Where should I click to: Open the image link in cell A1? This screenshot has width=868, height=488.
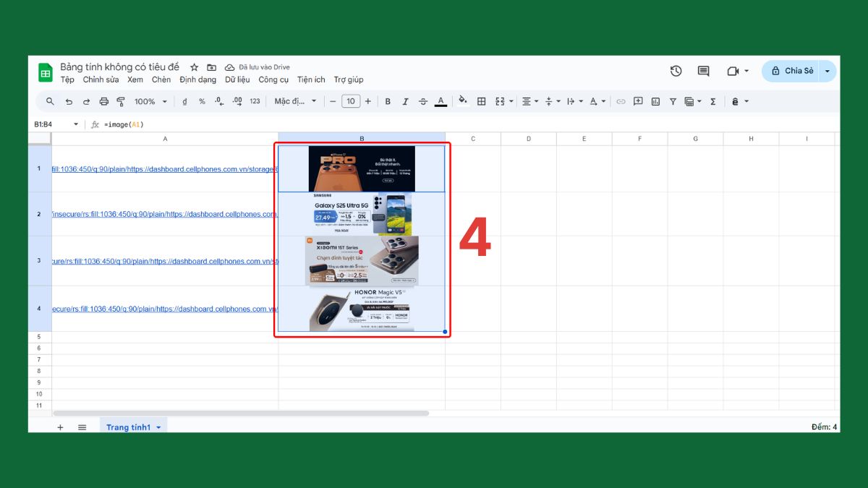(159, 167)
